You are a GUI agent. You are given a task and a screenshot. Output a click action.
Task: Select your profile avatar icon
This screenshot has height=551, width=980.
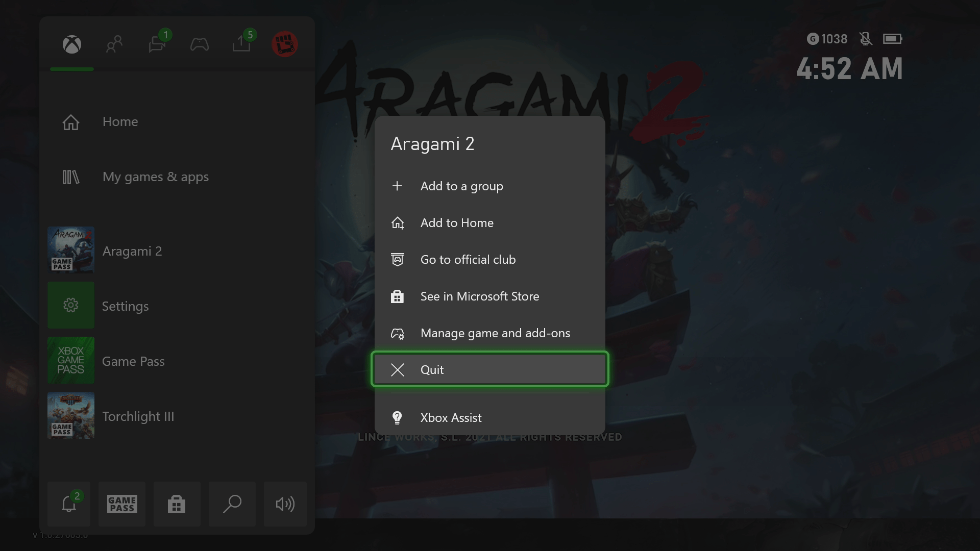click(x=284, y=44)
